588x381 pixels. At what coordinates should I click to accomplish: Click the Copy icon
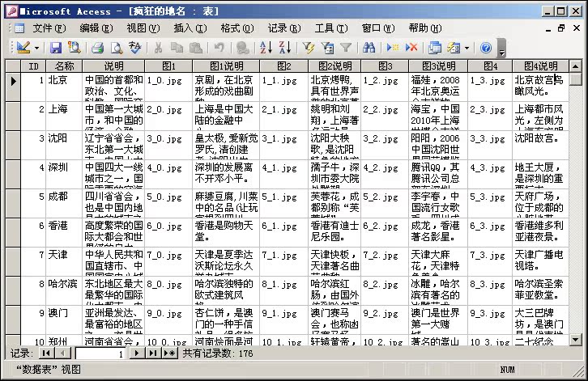pos(177,48)
